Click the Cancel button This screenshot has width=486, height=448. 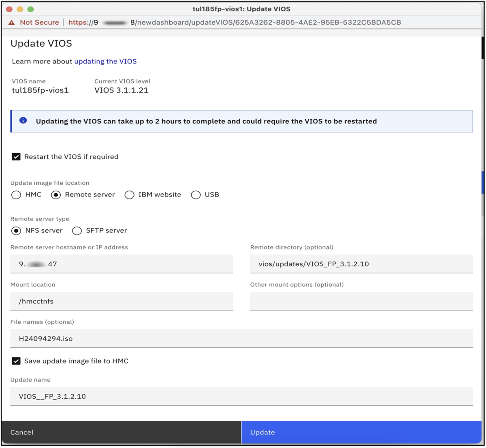(121, 432)
